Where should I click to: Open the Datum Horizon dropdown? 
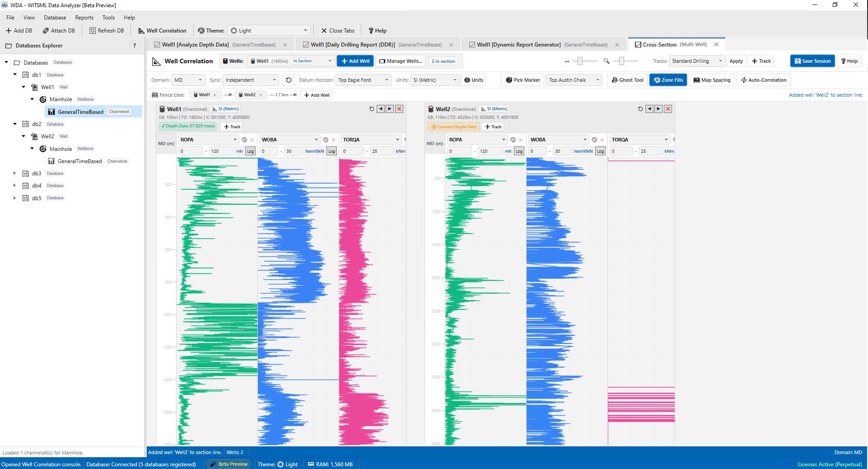[364, 80]
